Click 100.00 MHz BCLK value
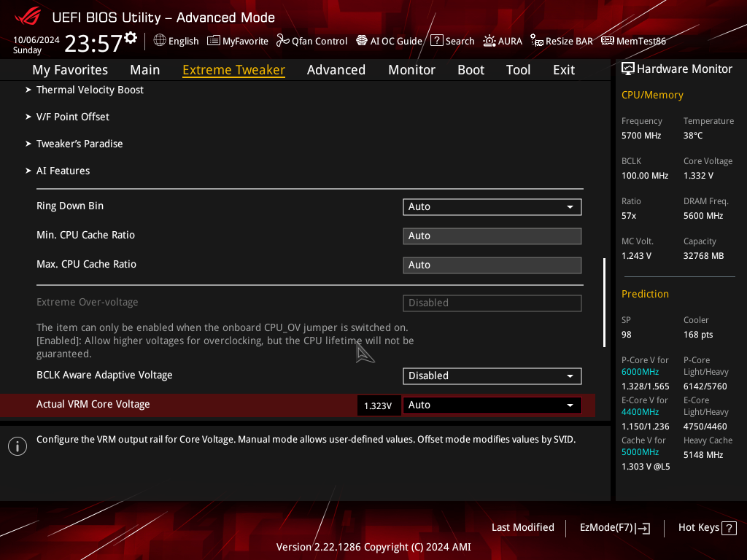The height and width of the screenshot is (560, 747). (x=645, y=176)
